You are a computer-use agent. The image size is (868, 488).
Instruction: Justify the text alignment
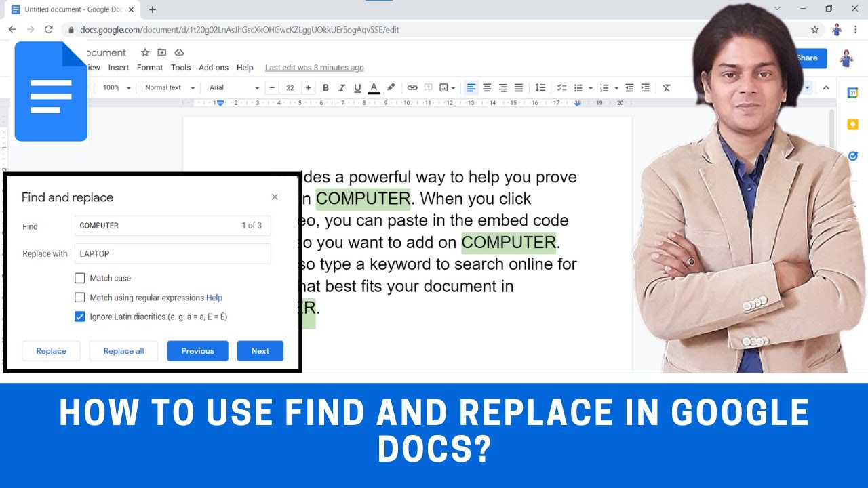click(519, 87)
